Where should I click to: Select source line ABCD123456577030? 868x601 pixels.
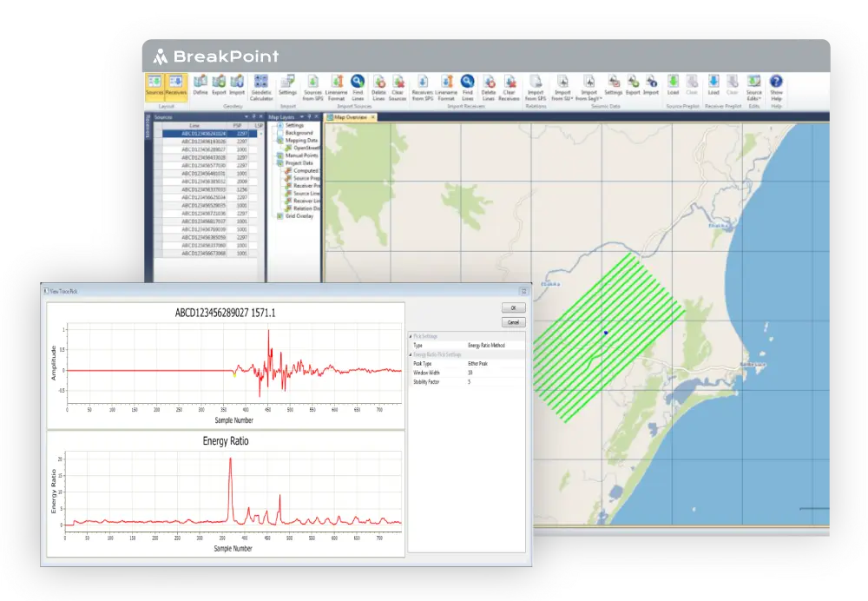pos(206,166)
